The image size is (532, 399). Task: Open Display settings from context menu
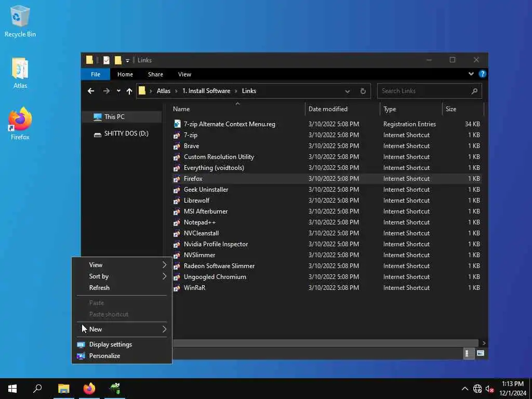coord(122,344)
